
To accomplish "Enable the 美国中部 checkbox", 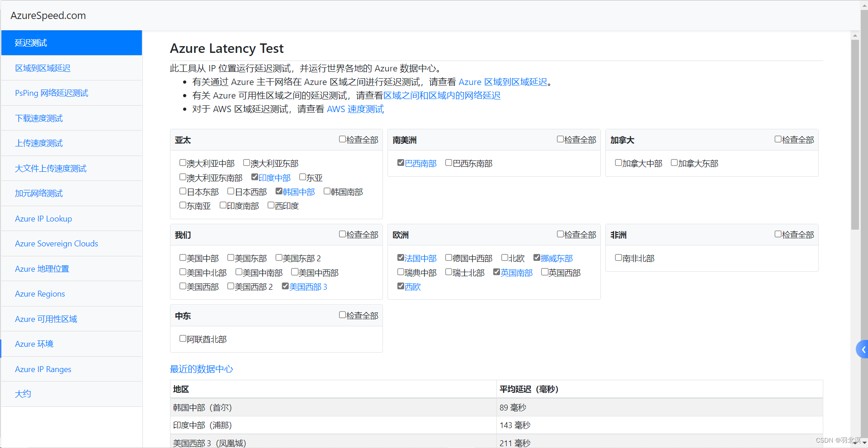I will click(x=183, y=258).
